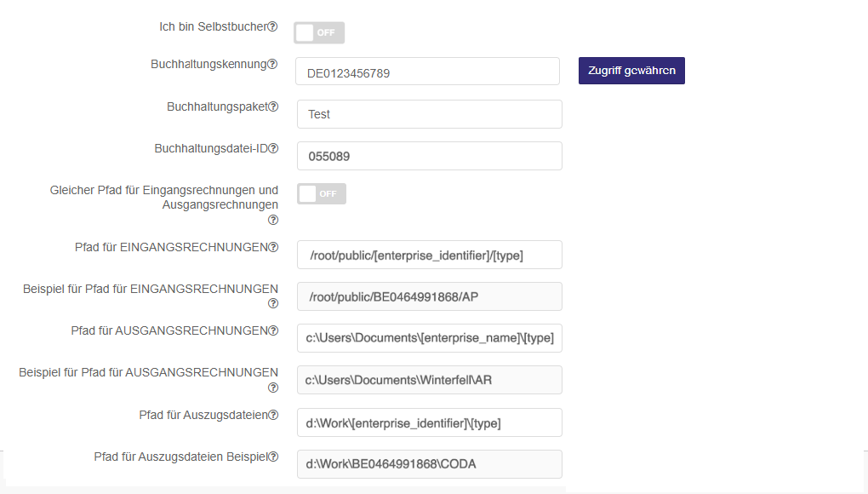Edit the Pfad für AUSGANGSRECHNUNGEN input
Viewport: 868px width, 494px height.
click(430, 338)
